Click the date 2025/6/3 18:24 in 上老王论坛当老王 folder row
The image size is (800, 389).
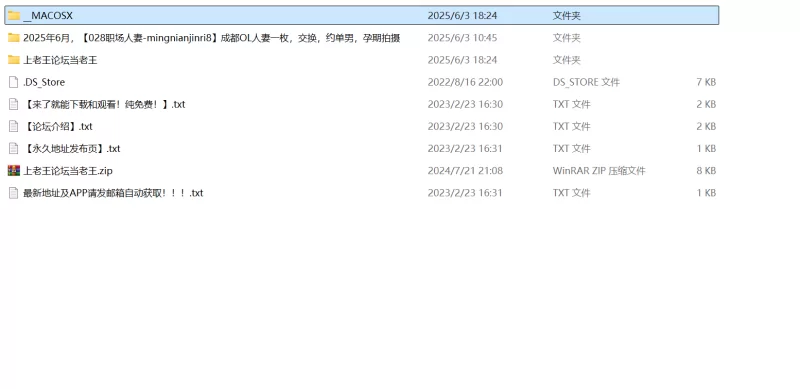pyautogui.click(x=462, y=60)
